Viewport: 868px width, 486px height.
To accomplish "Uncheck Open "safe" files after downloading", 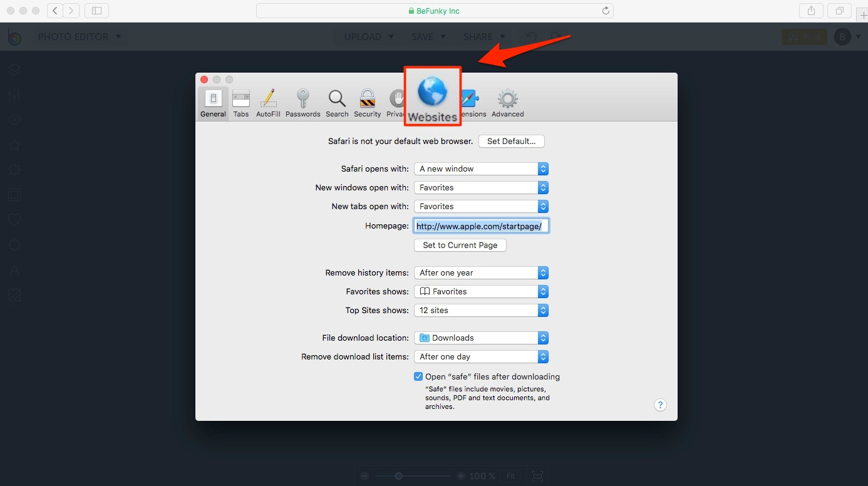I will (418, 377).
